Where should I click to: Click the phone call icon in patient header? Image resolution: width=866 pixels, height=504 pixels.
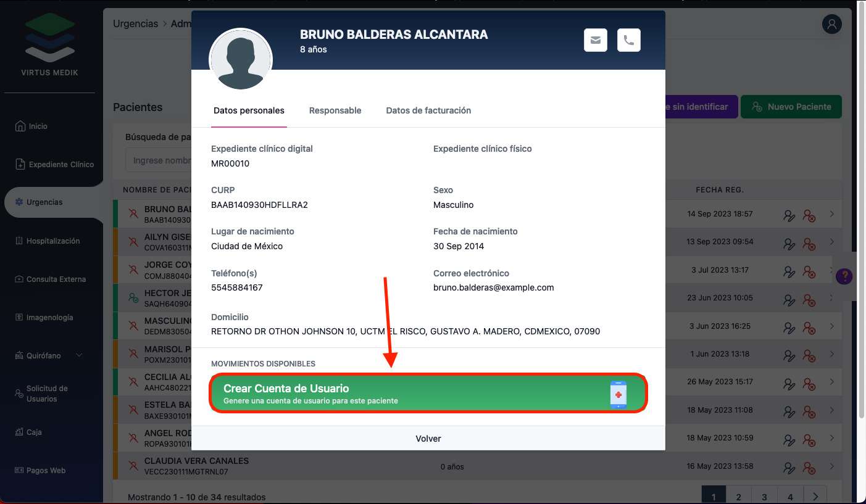pos(628,40)
